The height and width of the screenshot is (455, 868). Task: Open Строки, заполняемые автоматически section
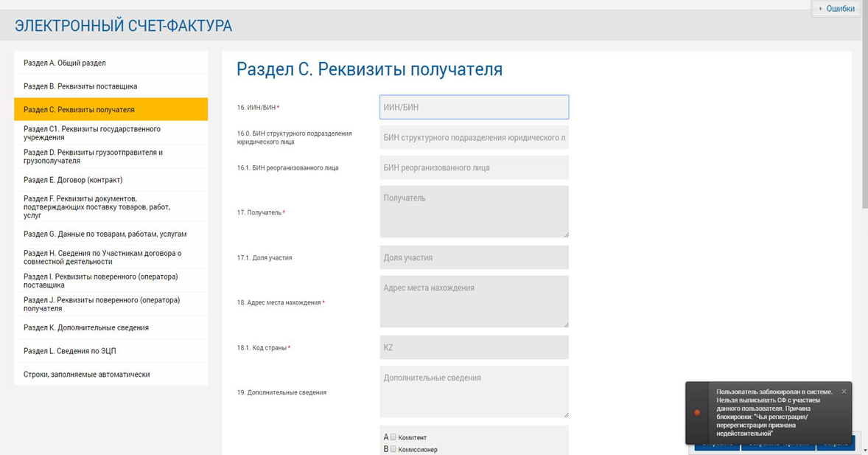(x=111, y=375)
